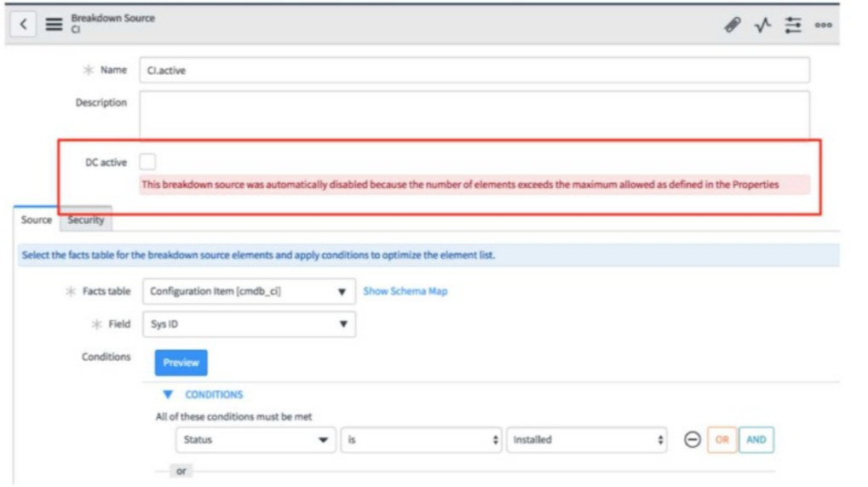Open the personalize form settings icon
868x487 pixels.
pyautogui.click(x=793, y=26)
